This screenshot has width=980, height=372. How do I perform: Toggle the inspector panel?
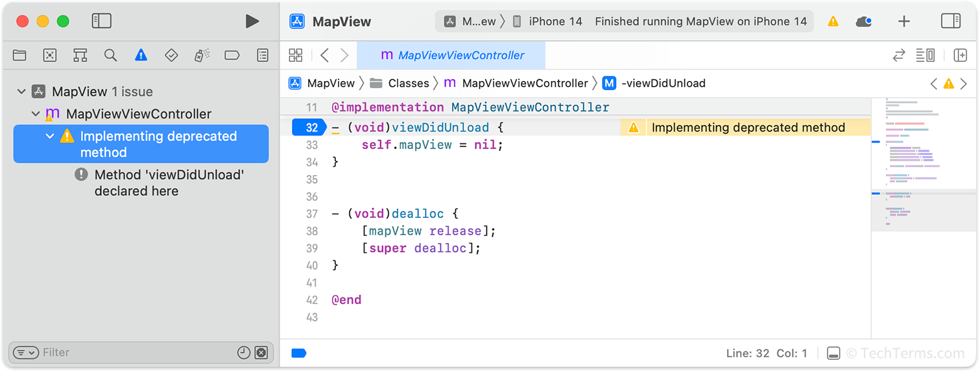click(951, 21)
